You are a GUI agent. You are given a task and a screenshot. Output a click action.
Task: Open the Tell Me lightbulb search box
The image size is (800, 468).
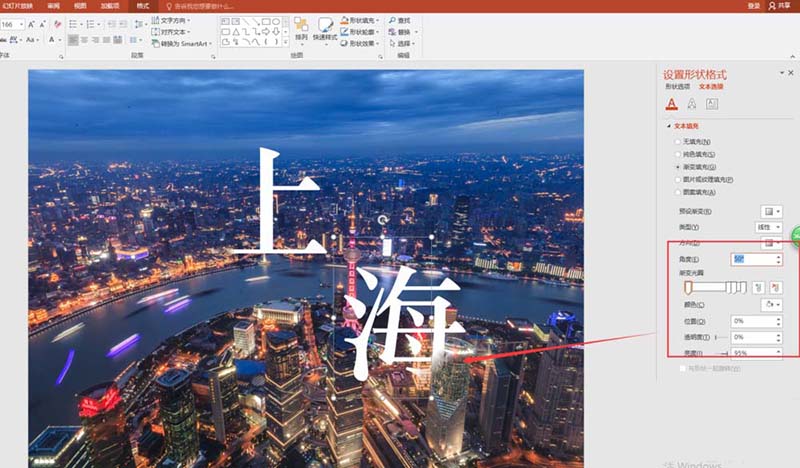(200, 6)
